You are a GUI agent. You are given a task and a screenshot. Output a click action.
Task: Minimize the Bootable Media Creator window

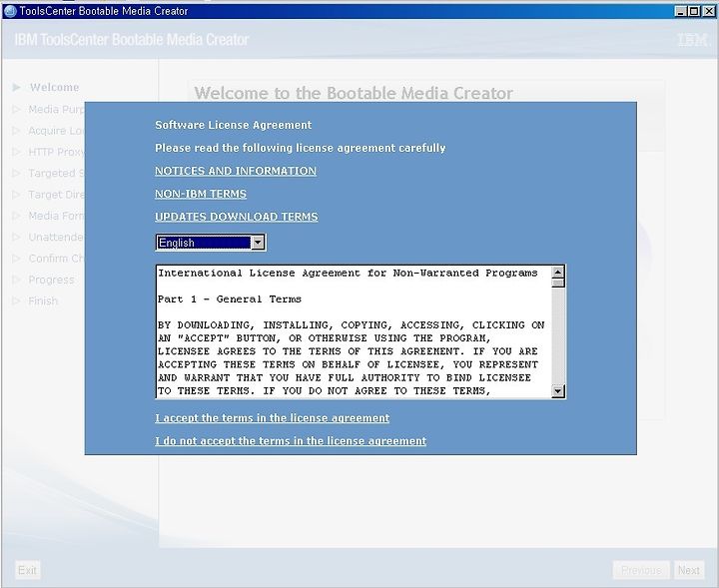680,11
